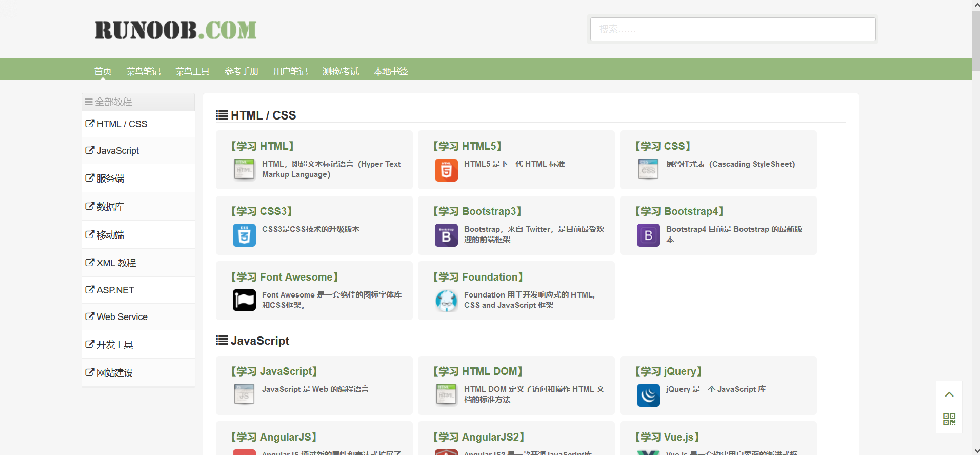Click the HTML DOM card icon
Screen dimensions: 980x455
click(x=446, y=395)
